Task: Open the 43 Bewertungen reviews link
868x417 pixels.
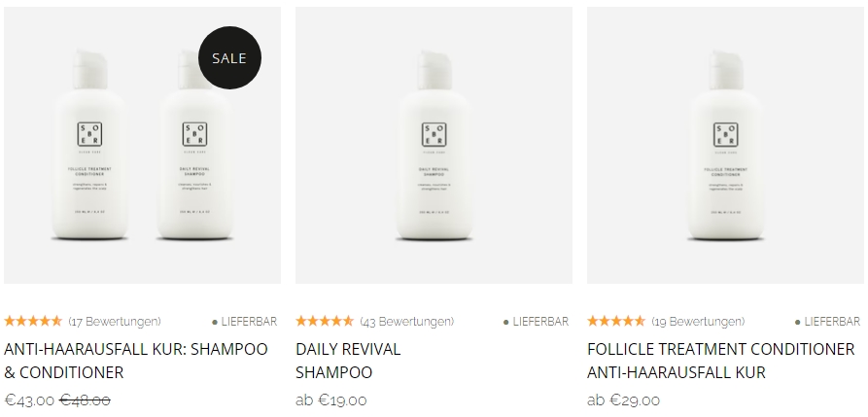Action: (x=407, y=321)
